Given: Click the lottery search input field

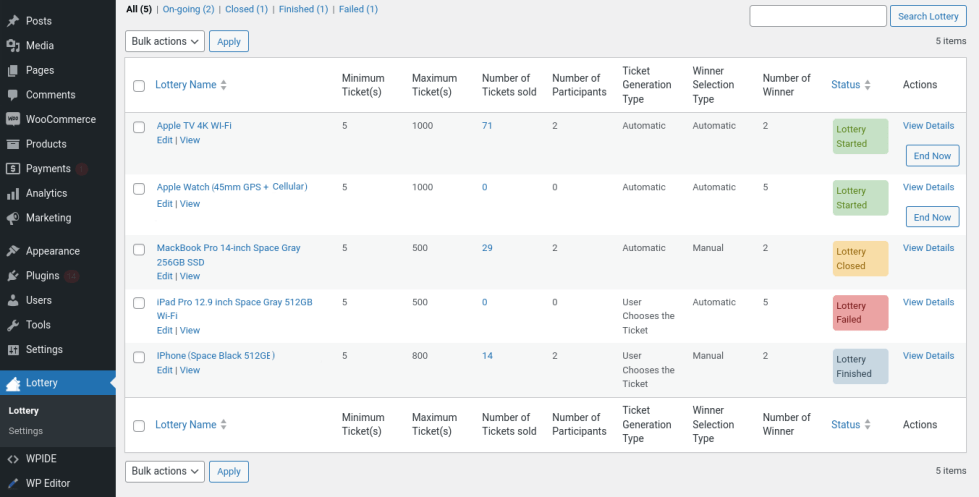Looking at the screenshot, I should pyautogui.click(x=817, y=16).
